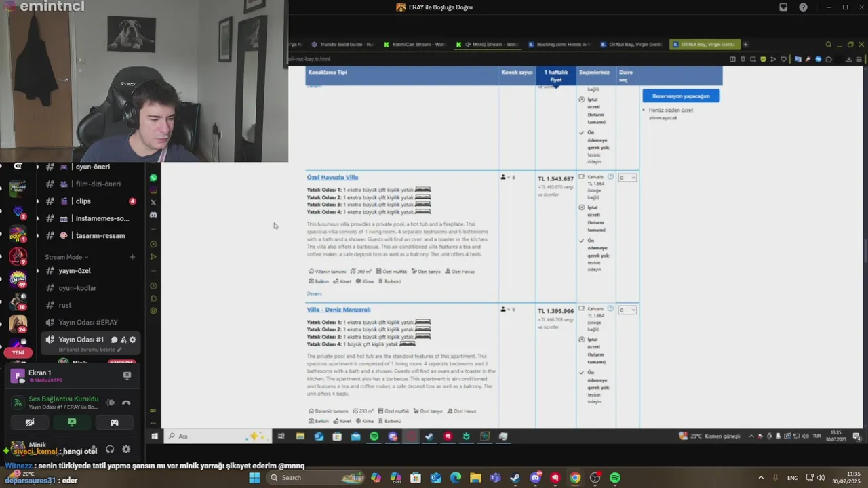
Task: Toggle headphones deafen in Discord
Action: (x=110, y=449)
